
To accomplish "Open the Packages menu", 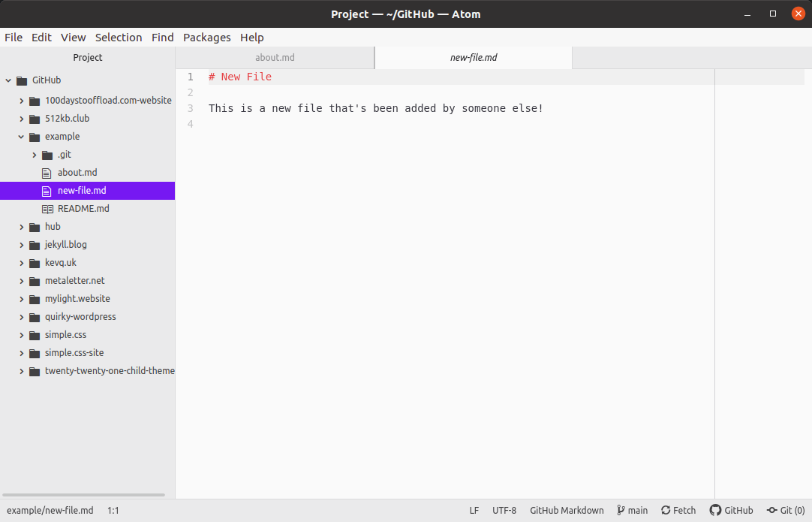I will tap(206, 37).
